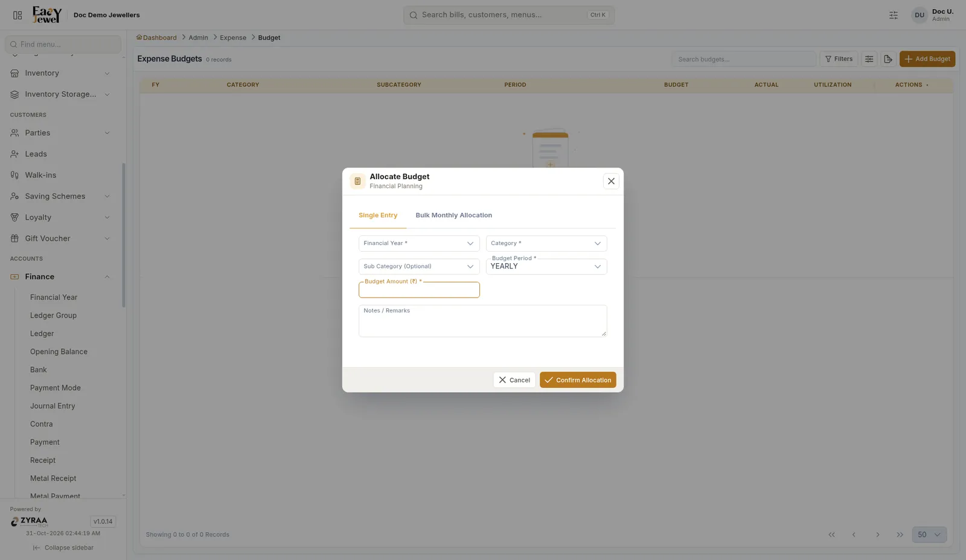Open Ledger Group in sidebar
The image size is (966, 560).
point(53,316)
